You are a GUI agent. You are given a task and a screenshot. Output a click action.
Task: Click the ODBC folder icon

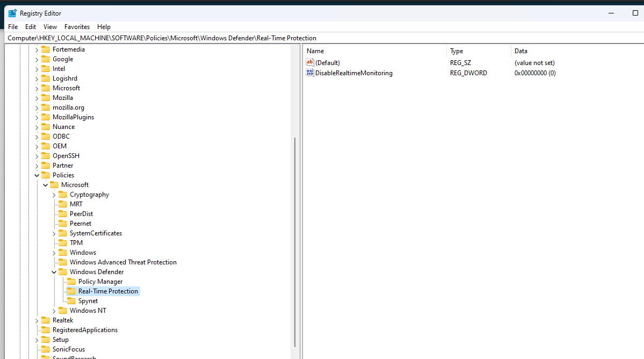46,136
